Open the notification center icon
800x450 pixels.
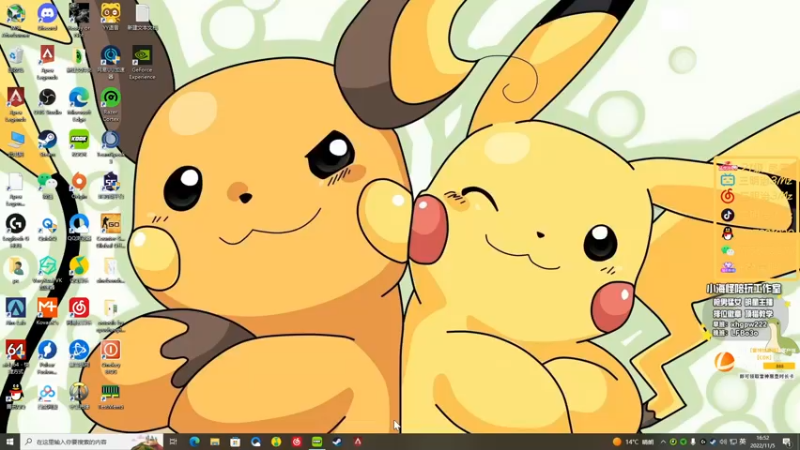tap(787, 442)
